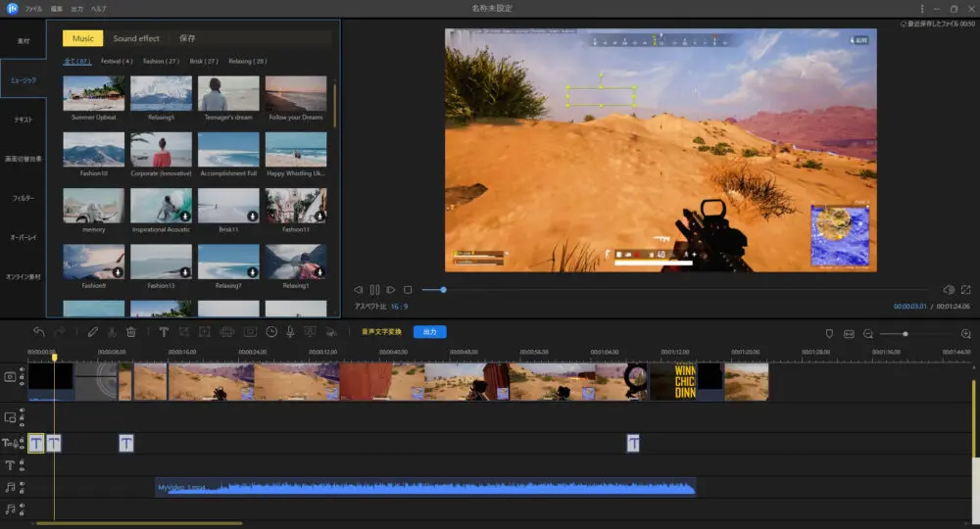Click the blue 出力 export button
The image size is (980, 529).
pyautogui.click(x=430, y=332)
